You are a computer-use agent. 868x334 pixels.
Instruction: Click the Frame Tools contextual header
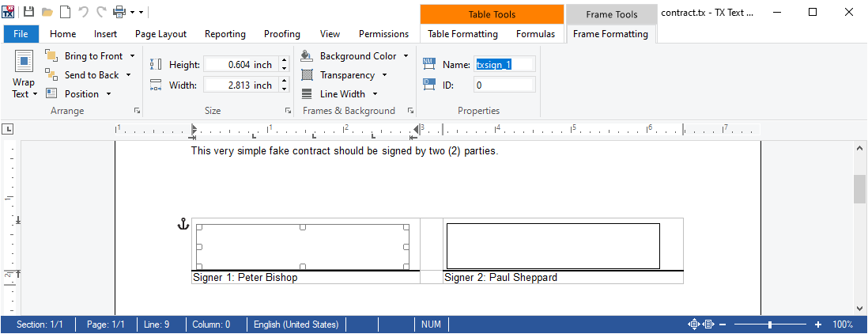(x=612, y=14)
